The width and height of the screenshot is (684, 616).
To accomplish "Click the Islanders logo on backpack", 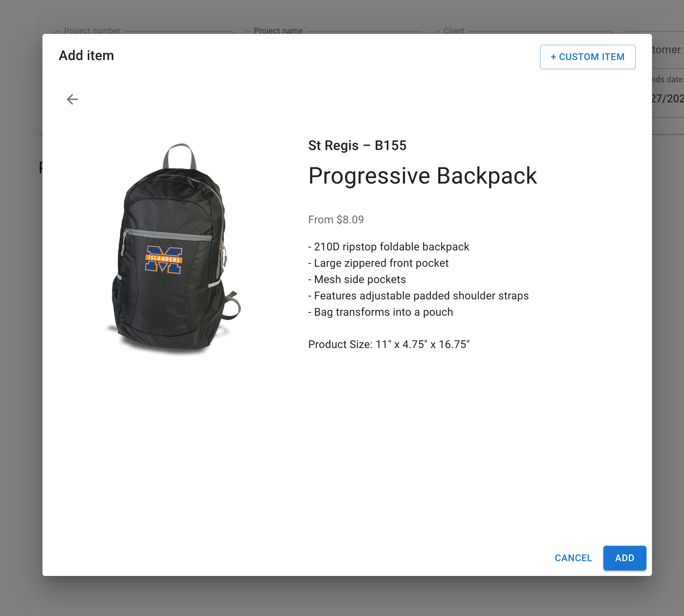I will click(164, 260).
